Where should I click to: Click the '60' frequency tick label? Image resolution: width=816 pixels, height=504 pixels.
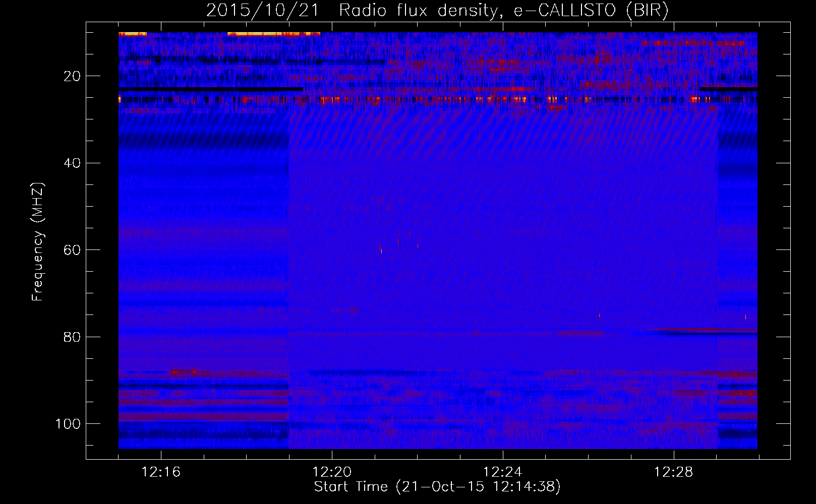coord(73,250)
